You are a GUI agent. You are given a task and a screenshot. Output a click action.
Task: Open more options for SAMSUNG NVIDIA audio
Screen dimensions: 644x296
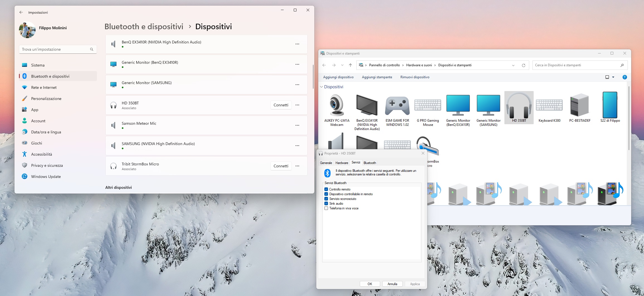pyautogui.click(x=297, y=146)
